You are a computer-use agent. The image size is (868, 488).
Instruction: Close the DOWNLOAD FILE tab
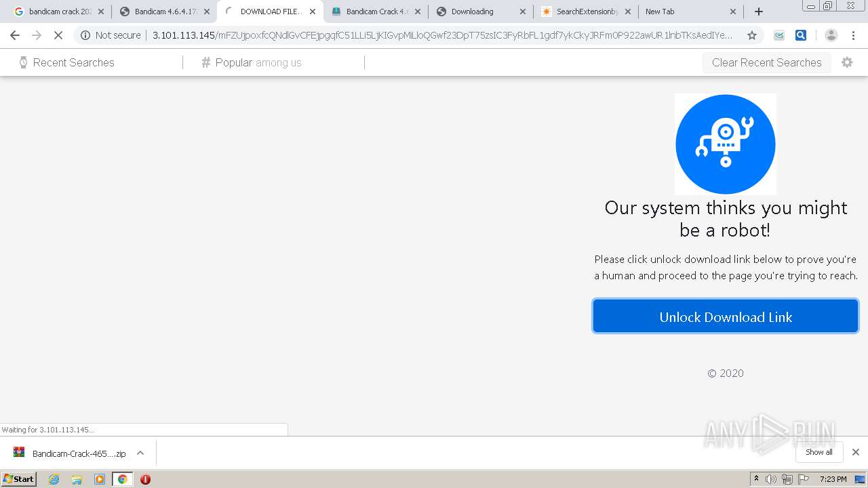[x=313, y=12]
